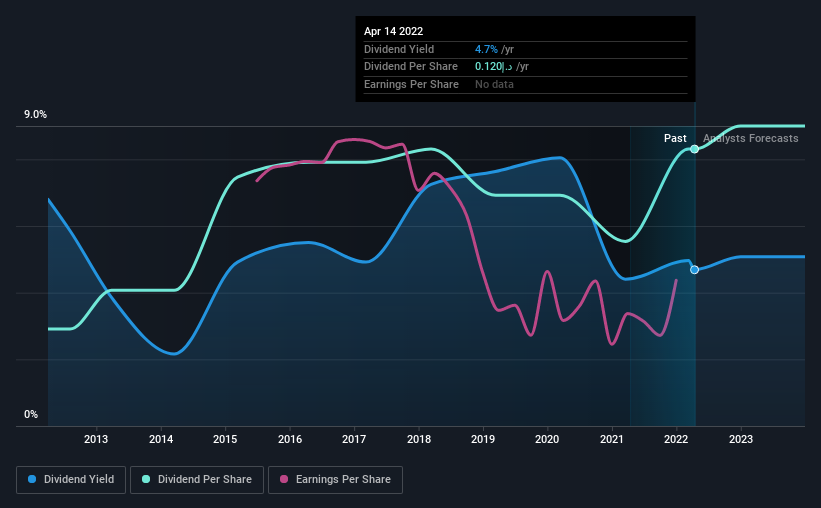The image size is (821, 508).
Task: Click the teal Dividend Per Share data point marker
Action: click(x=694, y=149)
